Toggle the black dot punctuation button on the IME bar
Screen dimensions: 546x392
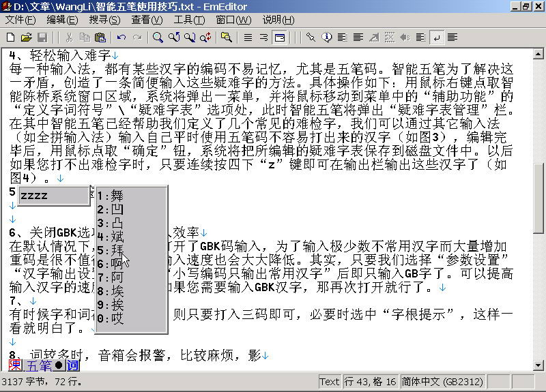59,365
